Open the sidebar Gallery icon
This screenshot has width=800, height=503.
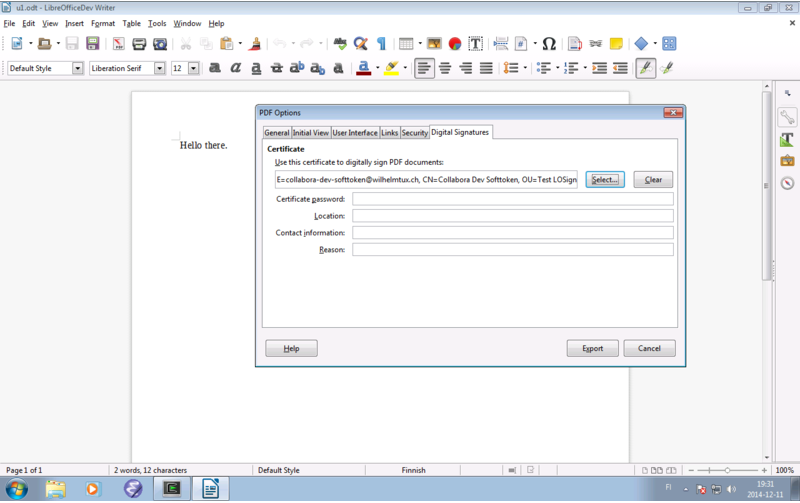(787, 160)
